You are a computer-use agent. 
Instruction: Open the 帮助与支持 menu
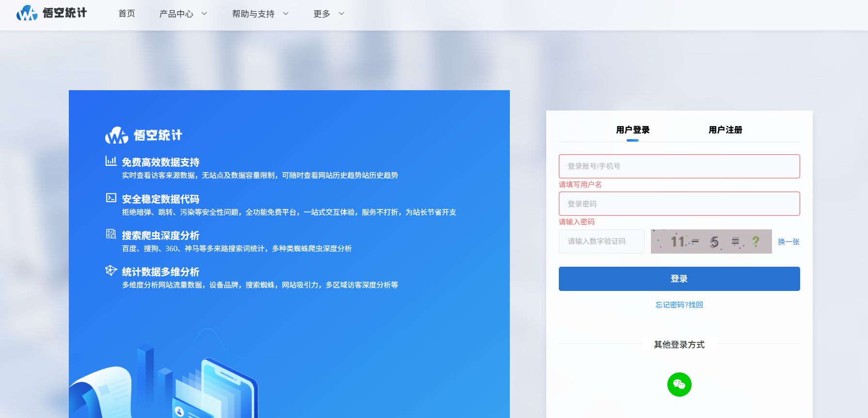[x=253, y=14]
